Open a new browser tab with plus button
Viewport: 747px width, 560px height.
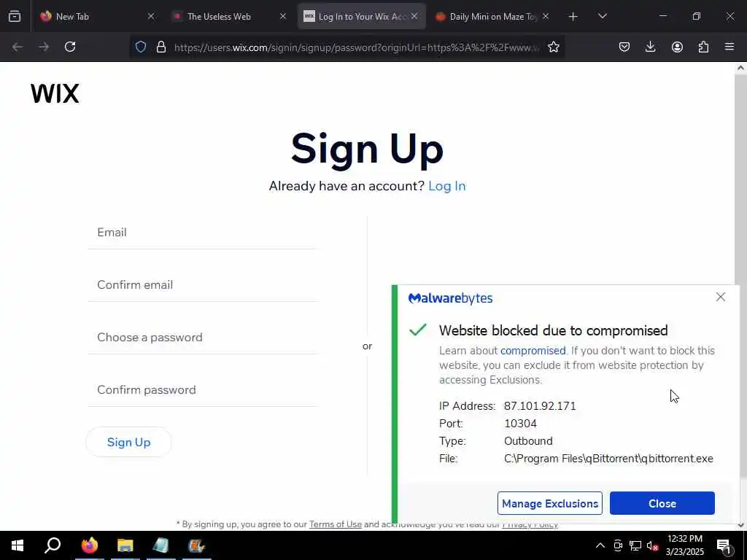coord(573,17)
